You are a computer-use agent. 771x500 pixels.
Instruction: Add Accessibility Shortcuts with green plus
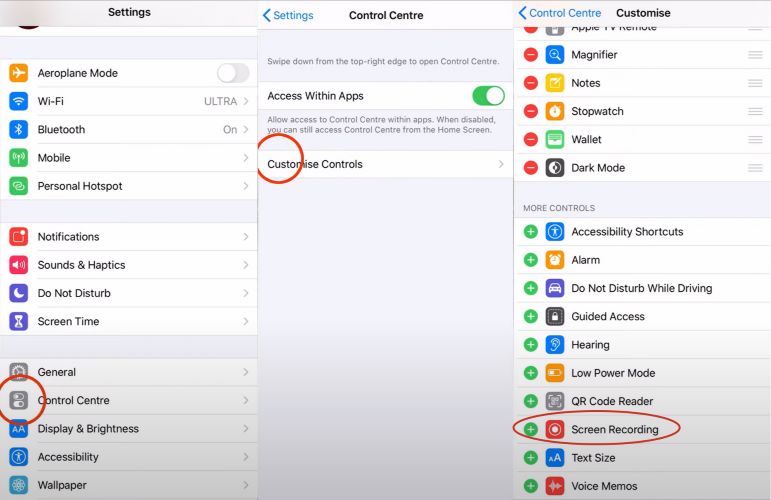coord(531,232)
